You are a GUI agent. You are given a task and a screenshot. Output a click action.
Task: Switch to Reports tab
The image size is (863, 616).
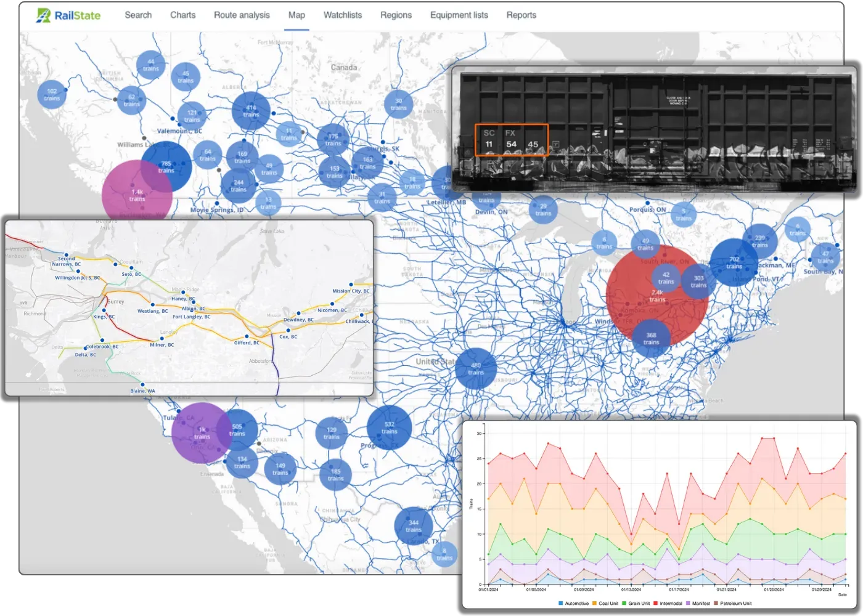[x=521, y=15]
